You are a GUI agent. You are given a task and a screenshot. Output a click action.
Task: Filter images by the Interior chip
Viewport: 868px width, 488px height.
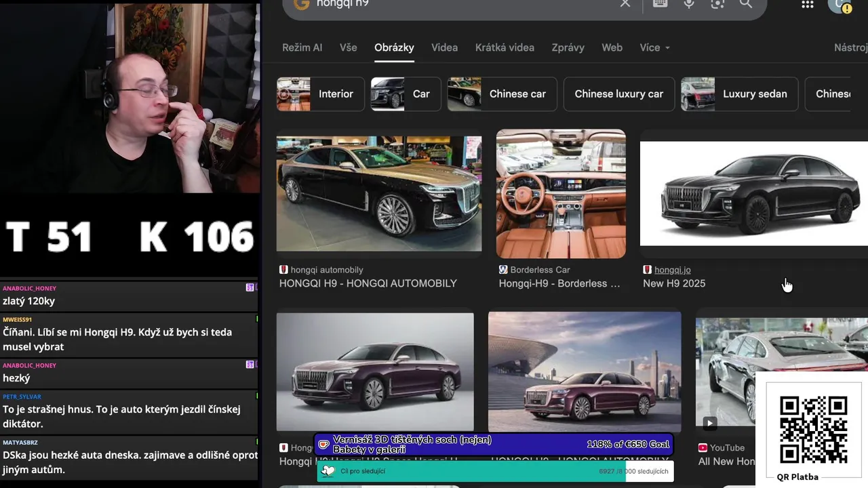(320, 94)
